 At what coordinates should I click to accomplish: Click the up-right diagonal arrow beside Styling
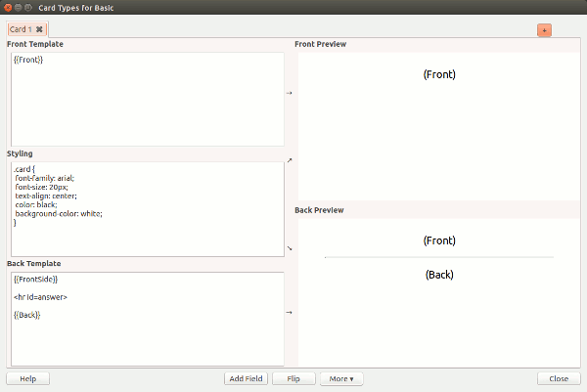point(289,159)
